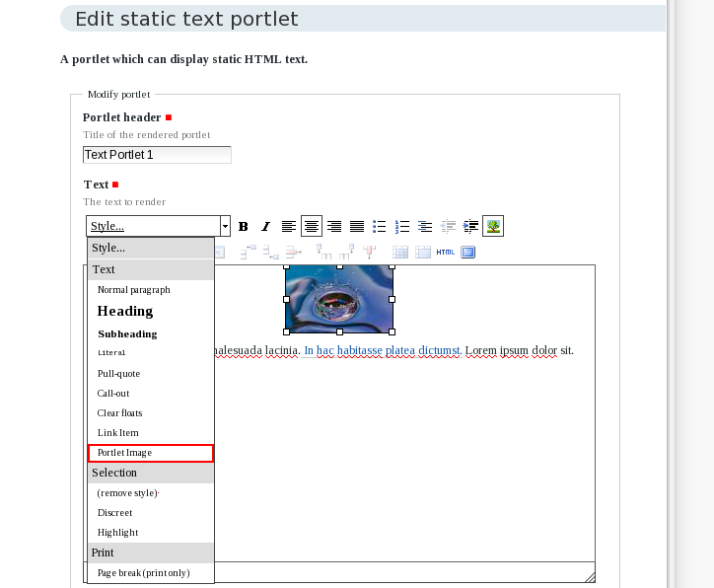Choose the top 'Style...' list entry
The image size is (714, 588).
tap(151, 248)
